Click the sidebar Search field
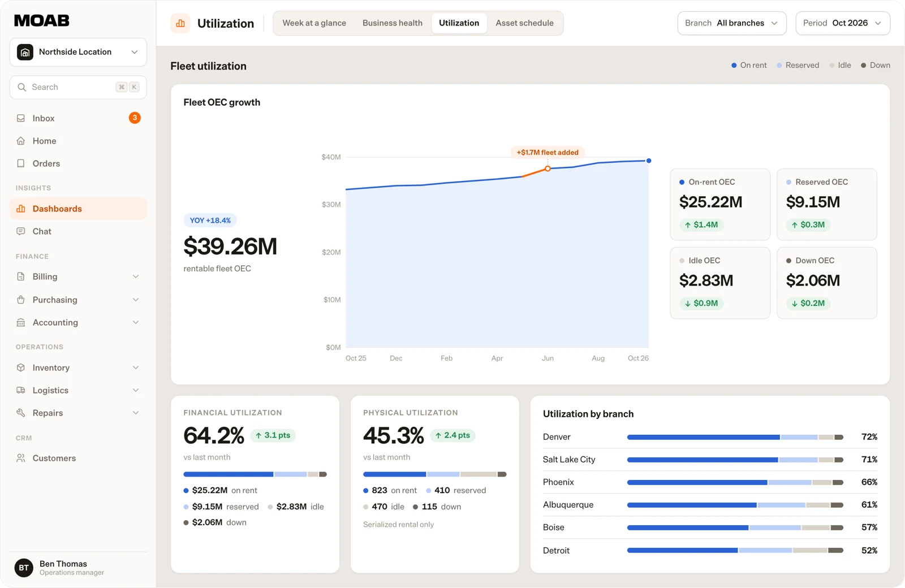This screenshot has height=588, width=905. (x=78, y=87)
